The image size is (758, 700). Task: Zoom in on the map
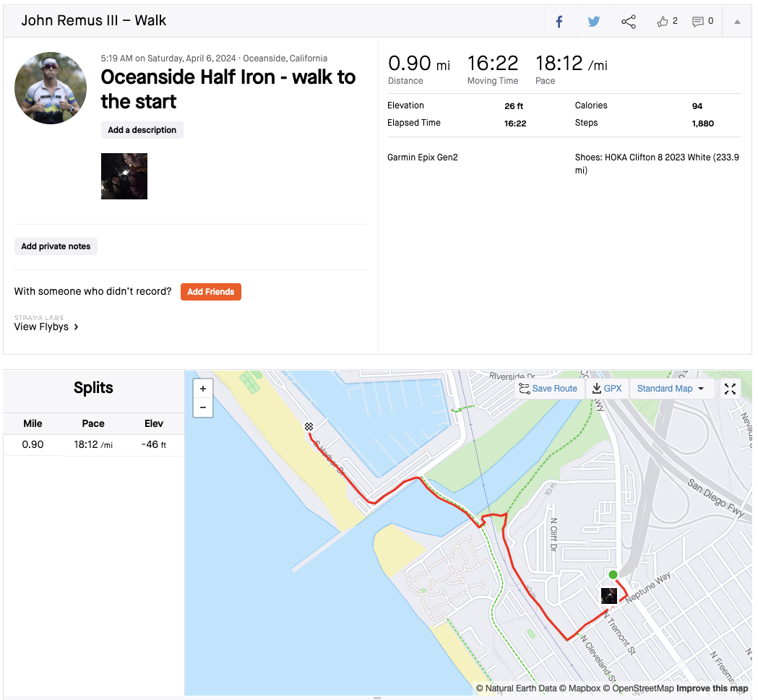click(203, 389)
